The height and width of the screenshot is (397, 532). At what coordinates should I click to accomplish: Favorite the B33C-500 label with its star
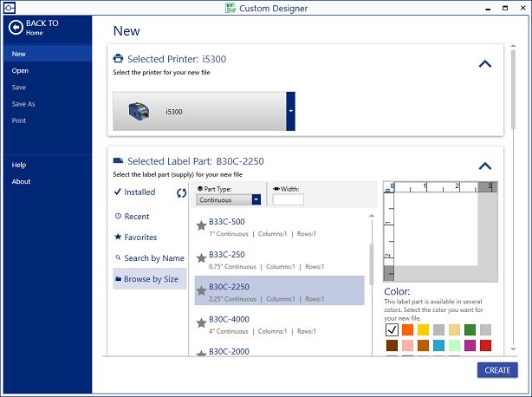(201, 225)
